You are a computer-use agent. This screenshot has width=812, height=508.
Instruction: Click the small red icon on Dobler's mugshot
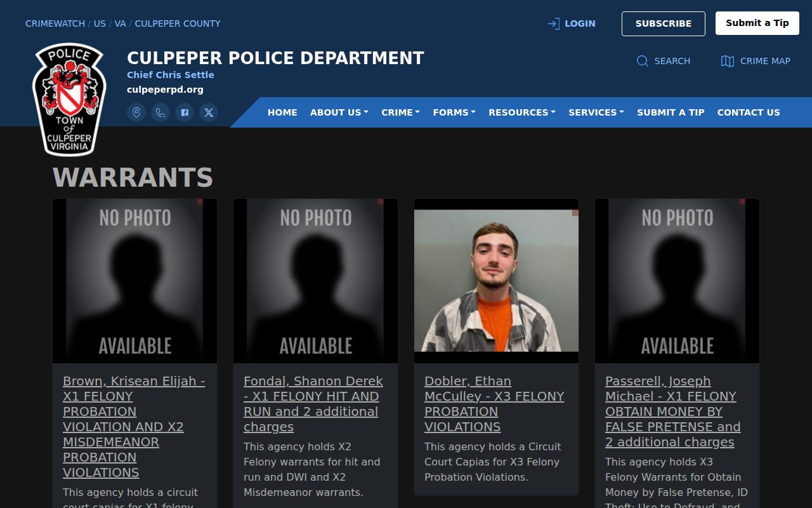coord(575,213)
